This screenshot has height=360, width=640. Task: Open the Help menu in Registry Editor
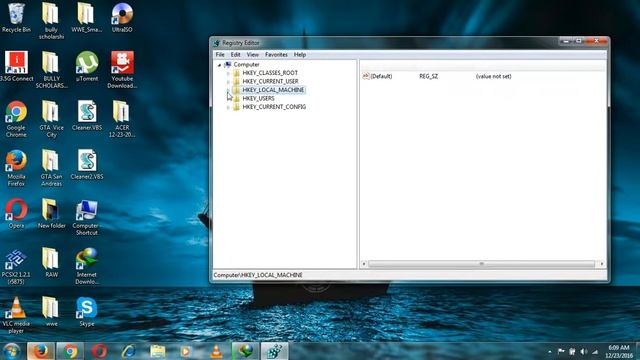(x=300, y=54)
